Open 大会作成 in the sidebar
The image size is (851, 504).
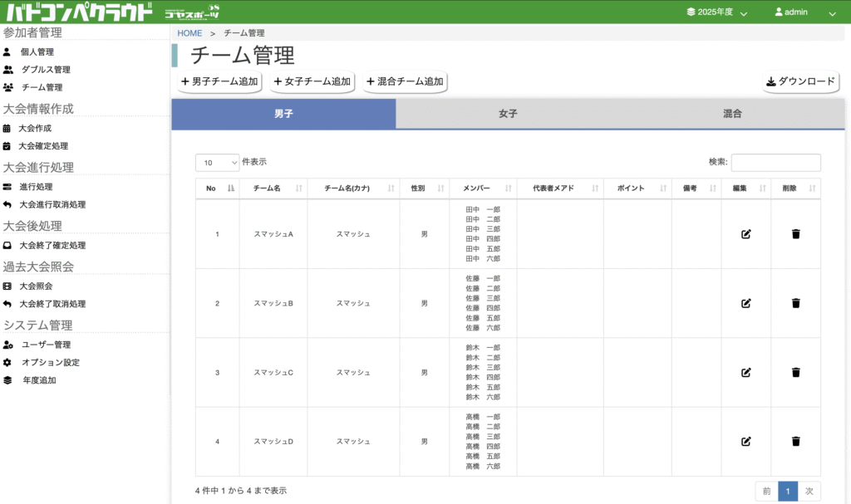click(35, 129)
